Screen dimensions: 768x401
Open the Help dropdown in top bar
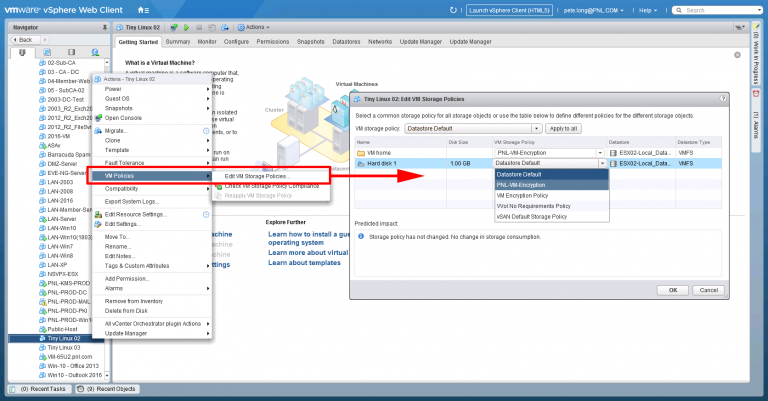(x=648, y=10)
